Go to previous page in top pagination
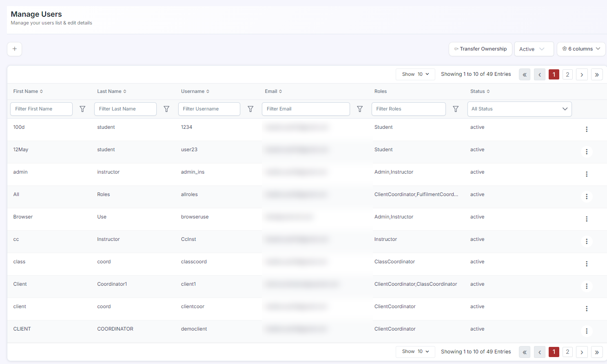 click(x=540, y=75)
